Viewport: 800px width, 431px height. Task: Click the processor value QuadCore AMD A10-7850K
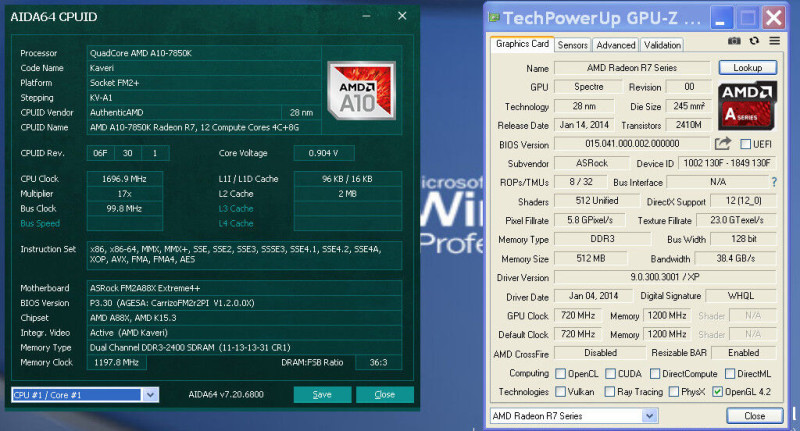tap(204, 53)
